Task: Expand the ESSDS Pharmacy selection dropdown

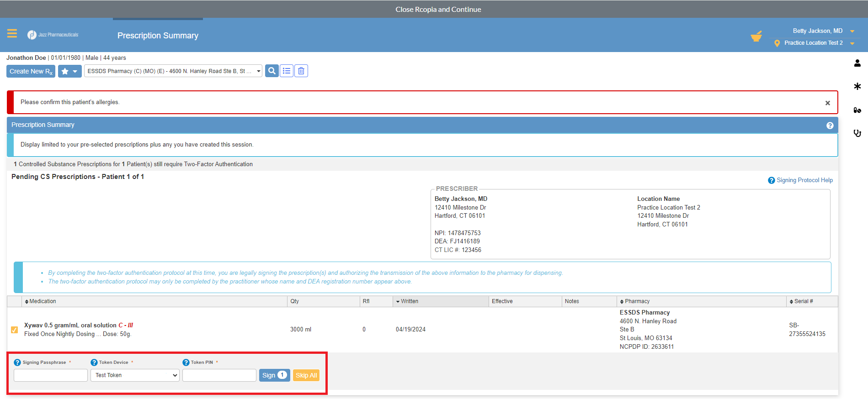Action: click(173, 71)
